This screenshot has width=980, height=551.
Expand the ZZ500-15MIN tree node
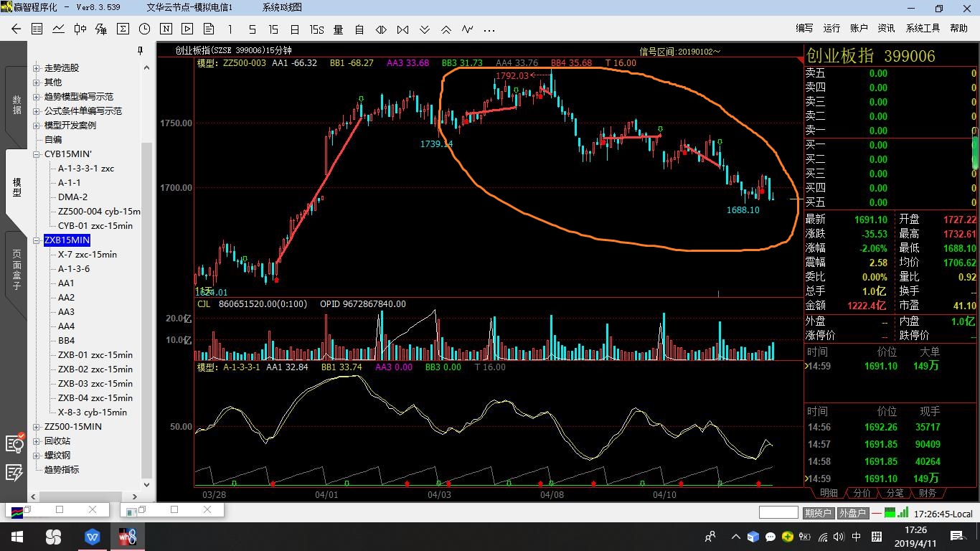[x=37, y=427]
